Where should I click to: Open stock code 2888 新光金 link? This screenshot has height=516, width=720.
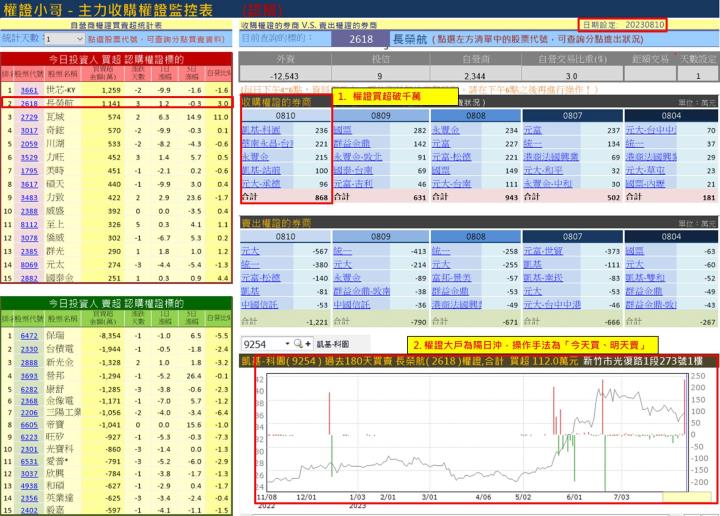pyautogui.click(x=29, y=362)
